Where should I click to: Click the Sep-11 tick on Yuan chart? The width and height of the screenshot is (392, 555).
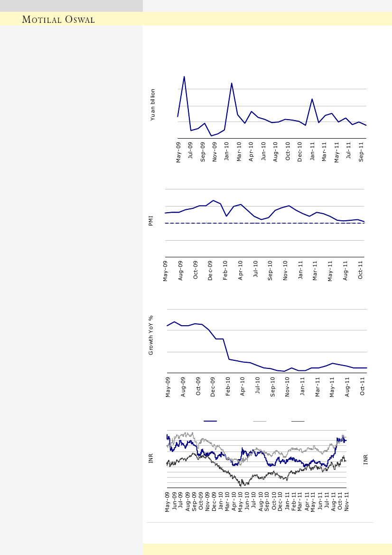tap(361, 152)
